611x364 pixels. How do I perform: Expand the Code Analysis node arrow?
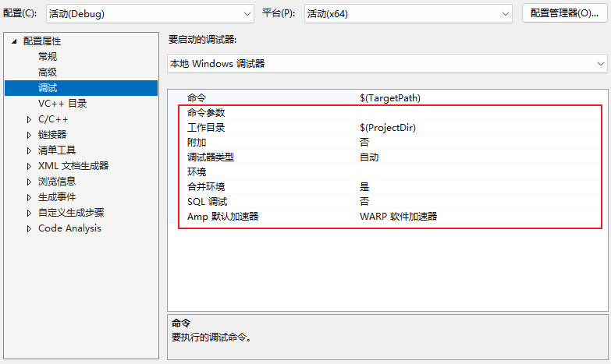tap(29, 228)
